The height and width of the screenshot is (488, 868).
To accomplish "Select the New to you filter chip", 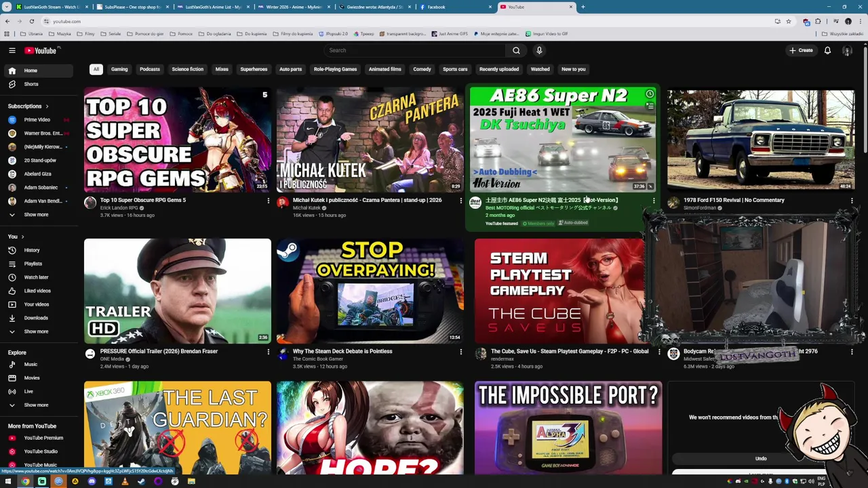I will point(573,69).
